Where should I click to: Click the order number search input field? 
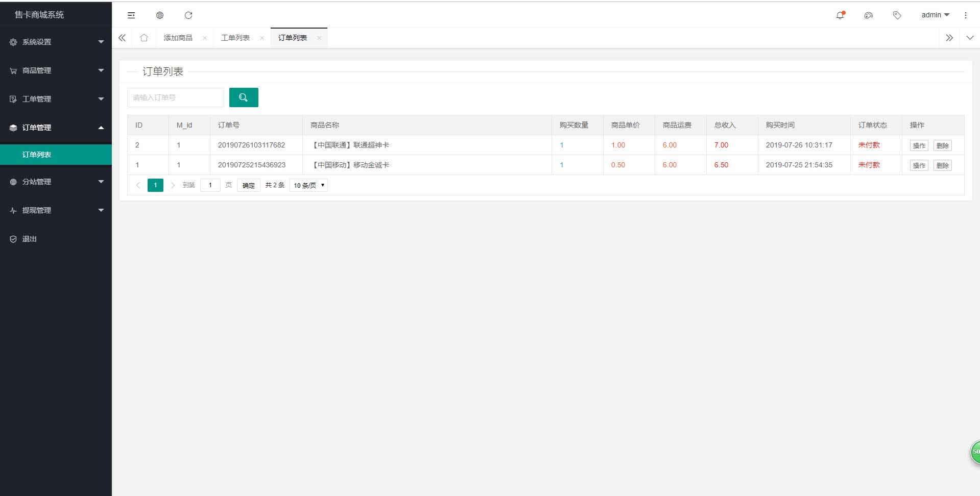175,97
